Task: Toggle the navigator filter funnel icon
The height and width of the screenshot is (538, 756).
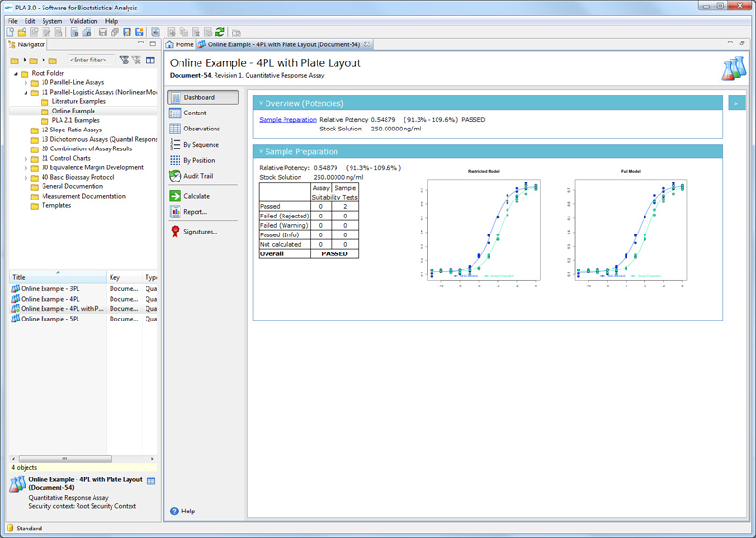Action: (125, 61)
